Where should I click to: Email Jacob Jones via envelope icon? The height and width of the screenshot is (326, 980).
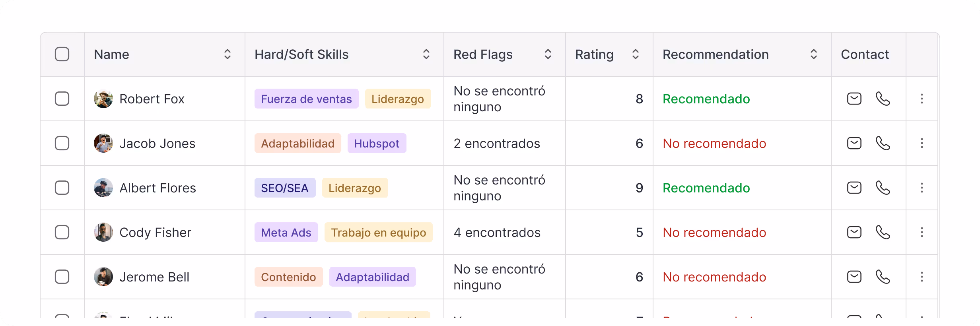[x=854, y=143]
